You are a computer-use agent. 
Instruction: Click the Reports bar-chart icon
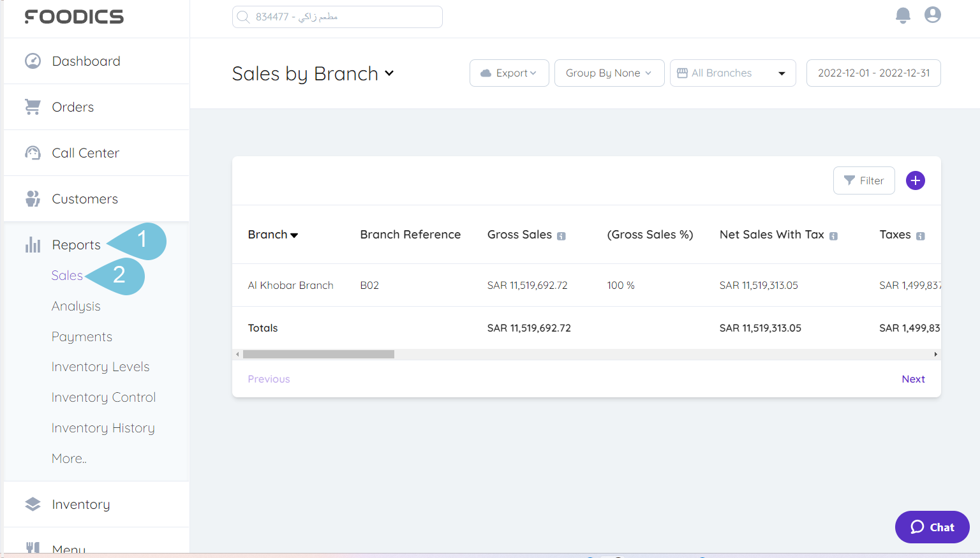(x=33, y=244)
